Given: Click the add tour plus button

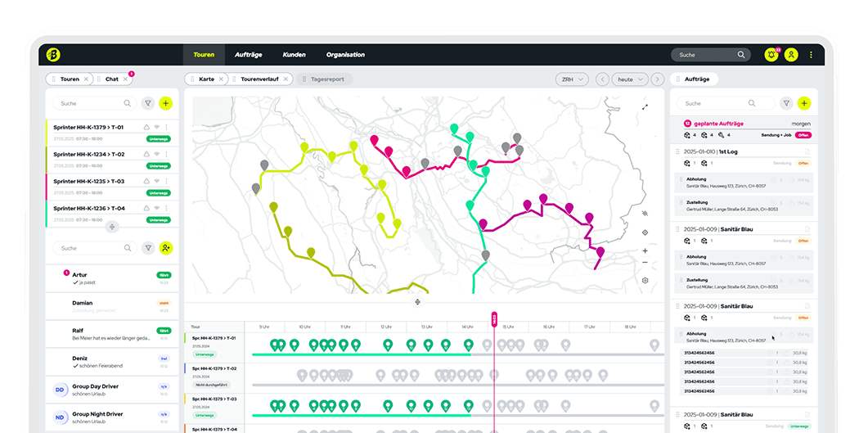Looking at the screenshot, I should [166, 103].
